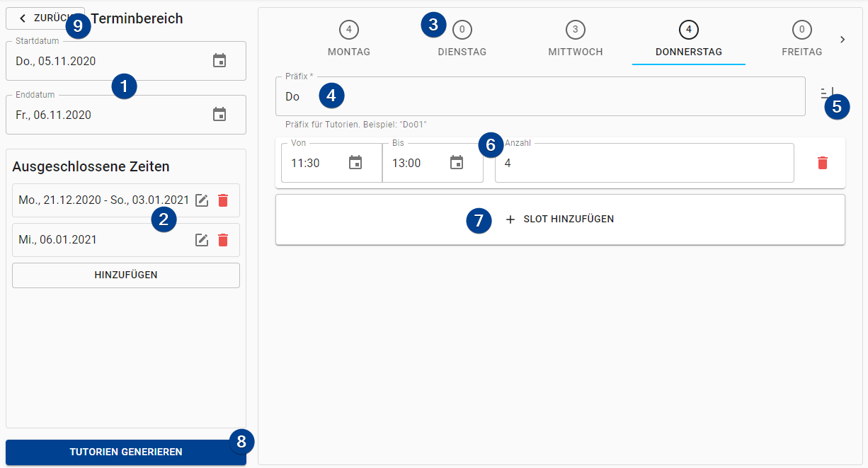The height and width of the screenshot is (468, 868).
Task: Click the Enddatum input field
Action: point(126,115)
